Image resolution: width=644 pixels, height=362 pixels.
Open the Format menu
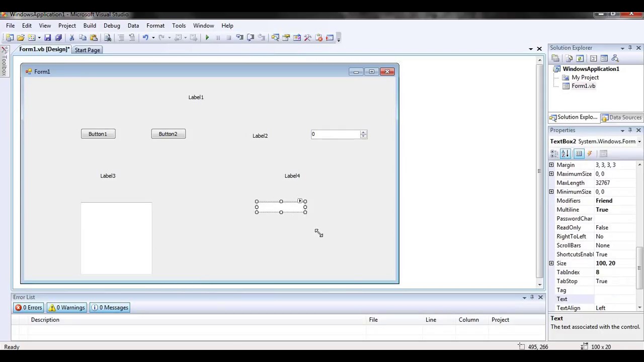[155, 26]
